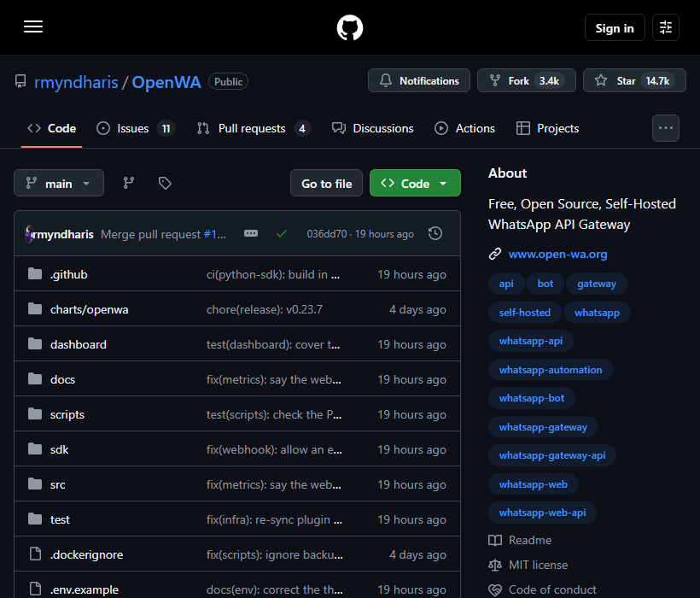Enable Notifications for this repository
Screen dimensions: 700x598
click(x=419, y=81)
